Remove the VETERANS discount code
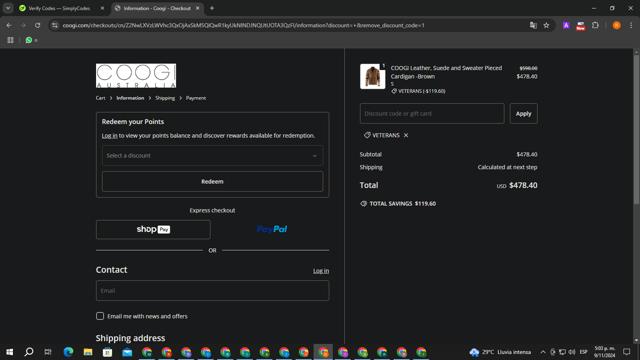 pyautogui.click(x=406, y=135)
